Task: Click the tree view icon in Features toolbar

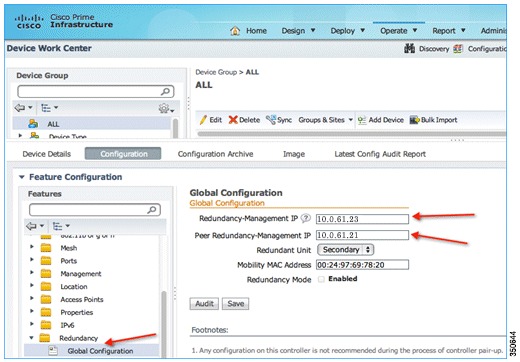Action: coord(57,226)
